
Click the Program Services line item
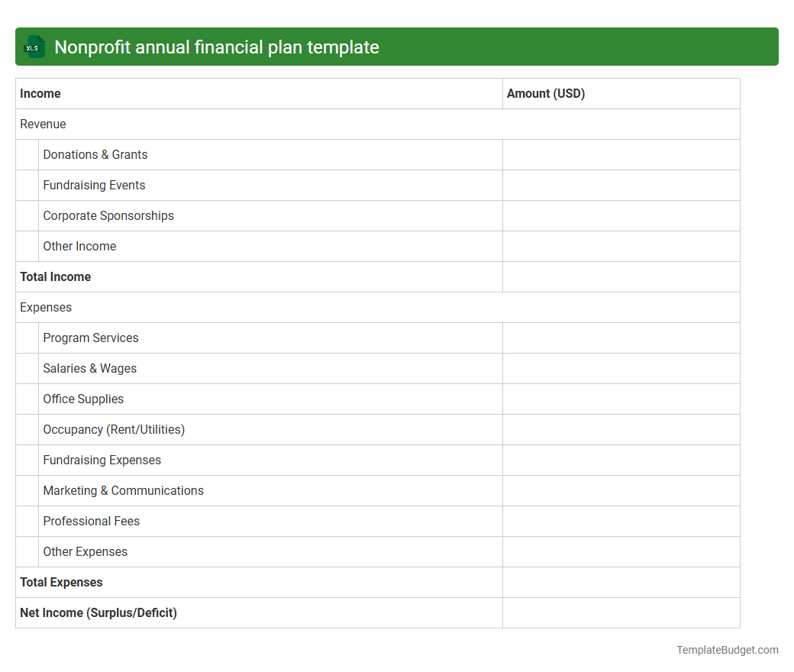[90, 338]
